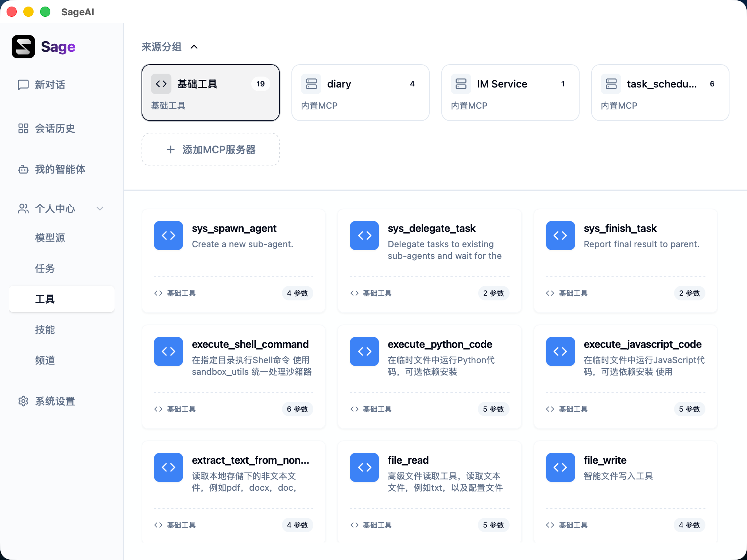Open the 任务 section in sidebar
Screen dimensions: 747x560
(x=45, y=268)
